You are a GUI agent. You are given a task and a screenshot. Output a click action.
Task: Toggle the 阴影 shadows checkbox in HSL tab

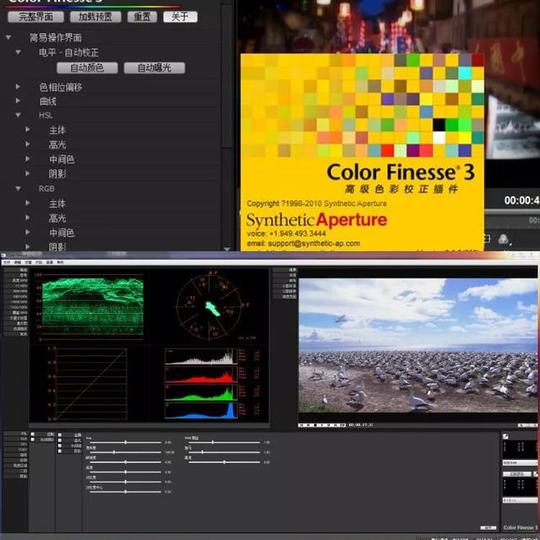[x=60, y=451]
